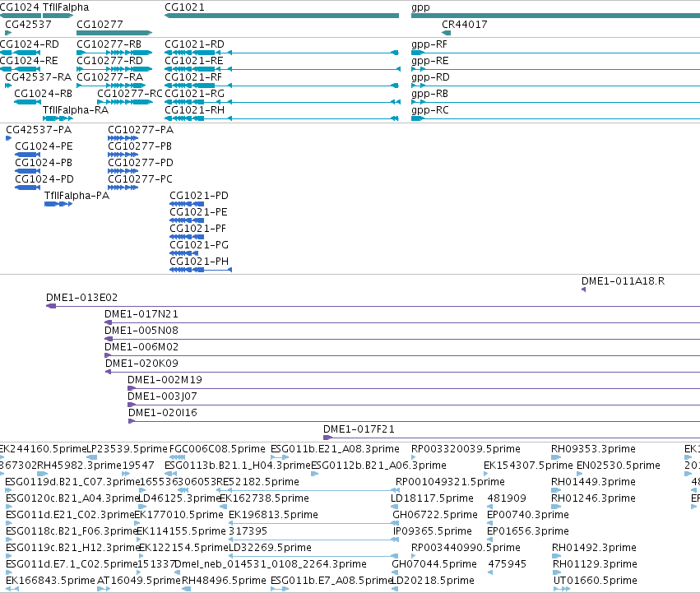Select TfIIFalpha gene glyph
The image size is (700, 593).
58,16
